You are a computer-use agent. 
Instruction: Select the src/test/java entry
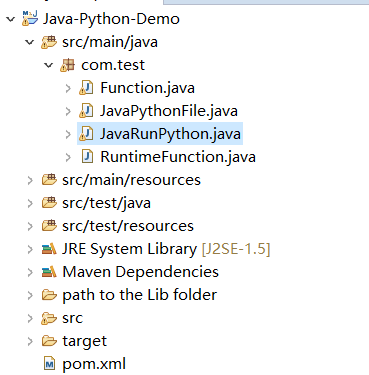pyautogui.click(x=106, y=203)
